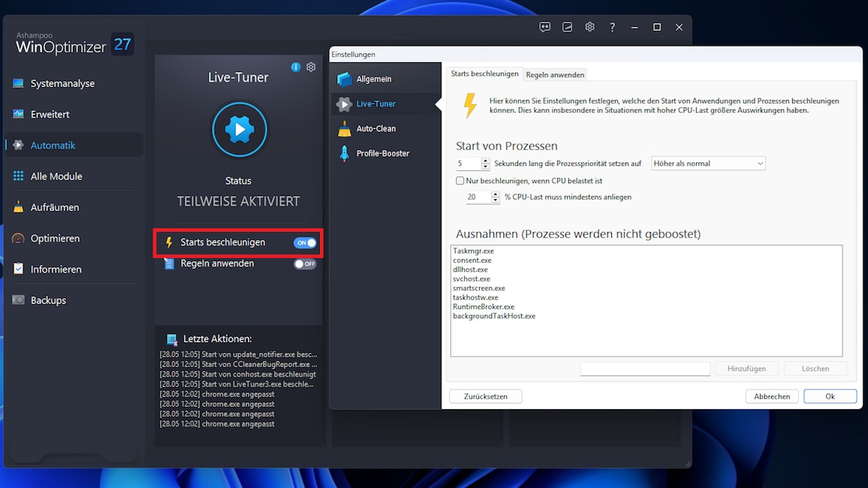Click the Zurücksetzen button
This screenshot has height=488, width=868.
pos(486,396)
